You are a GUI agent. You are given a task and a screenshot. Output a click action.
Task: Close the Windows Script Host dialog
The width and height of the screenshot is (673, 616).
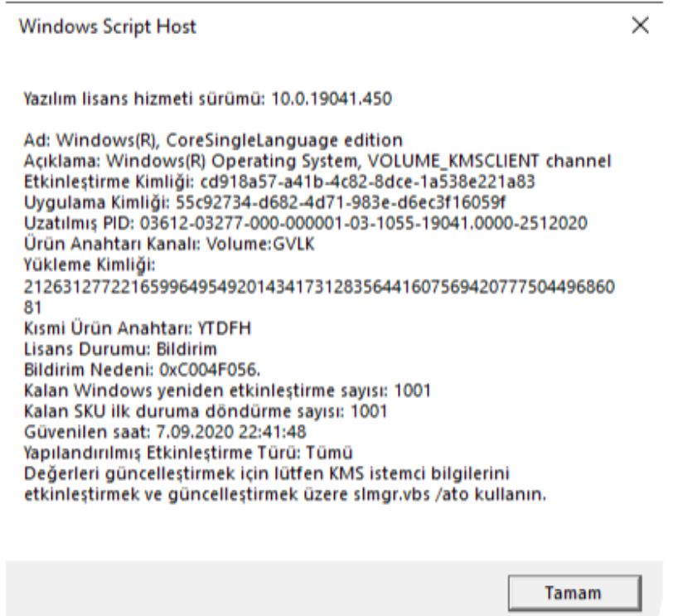640,26
